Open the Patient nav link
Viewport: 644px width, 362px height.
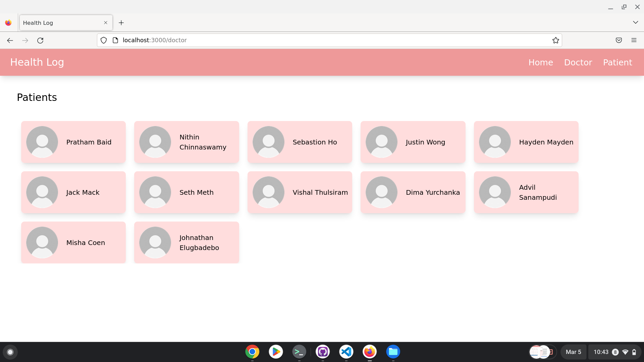(617, 62)
